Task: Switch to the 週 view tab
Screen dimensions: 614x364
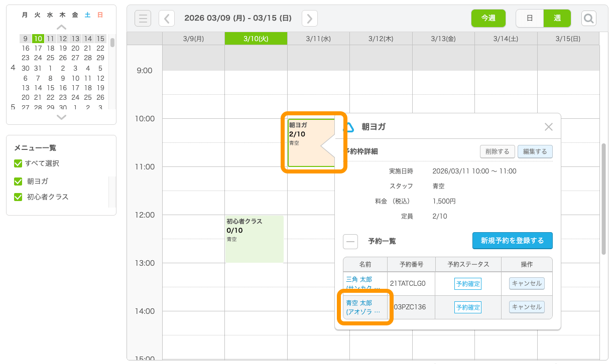Action: coord(557,19)
